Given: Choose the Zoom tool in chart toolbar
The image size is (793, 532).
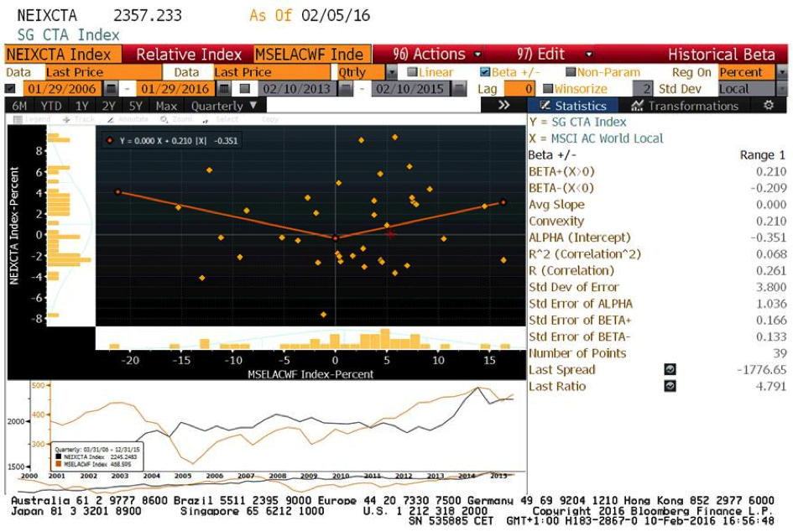Looking at the screenshot, I should tap(176, 119).
